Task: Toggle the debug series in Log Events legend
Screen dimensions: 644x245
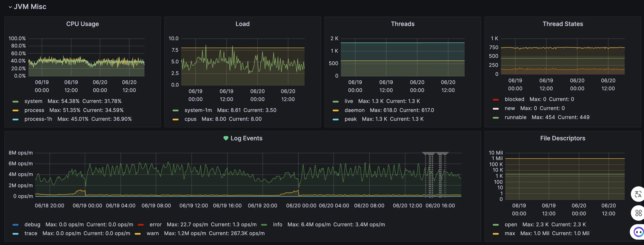Action: [x=32, y=225]
